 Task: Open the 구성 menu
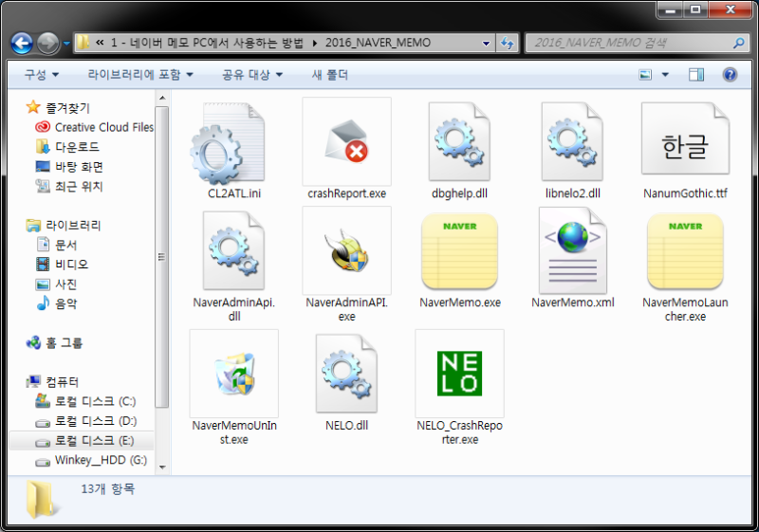pos(41,75)
